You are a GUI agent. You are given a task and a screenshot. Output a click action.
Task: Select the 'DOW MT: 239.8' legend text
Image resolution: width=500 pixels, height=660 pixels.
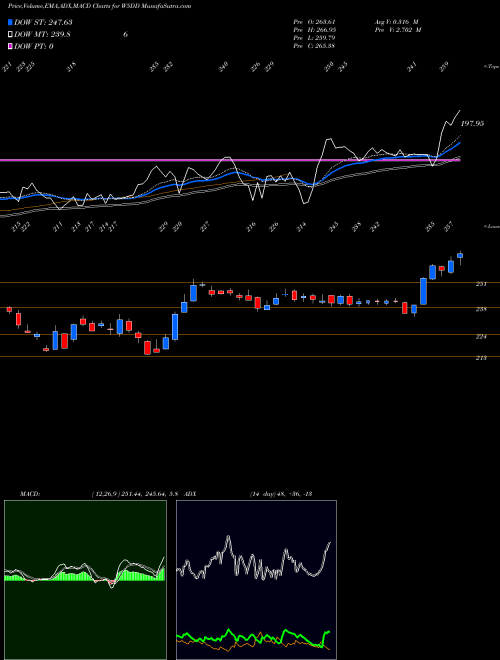click(x=42, y=35)
